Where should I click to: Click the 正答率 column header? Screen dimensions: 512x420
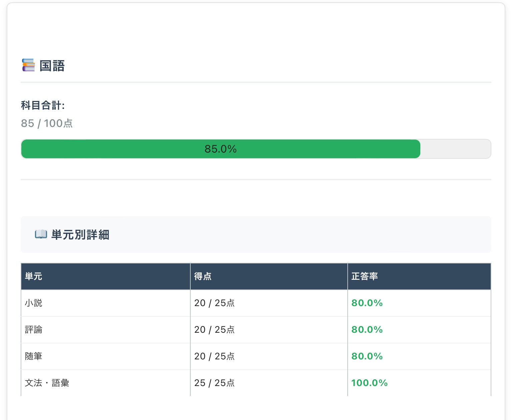(x=364, y=276)
